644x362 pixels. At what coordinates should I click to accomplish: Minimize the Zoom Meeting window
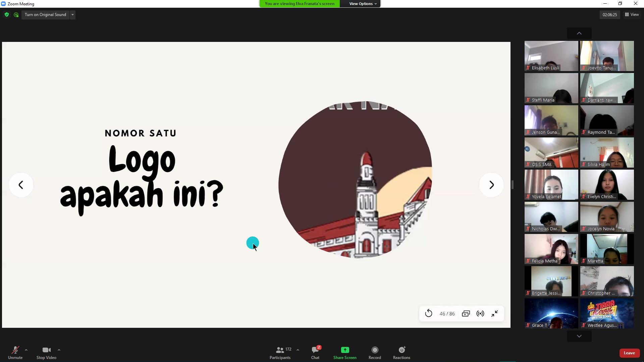pyautogui.click(x=605, y=4)
